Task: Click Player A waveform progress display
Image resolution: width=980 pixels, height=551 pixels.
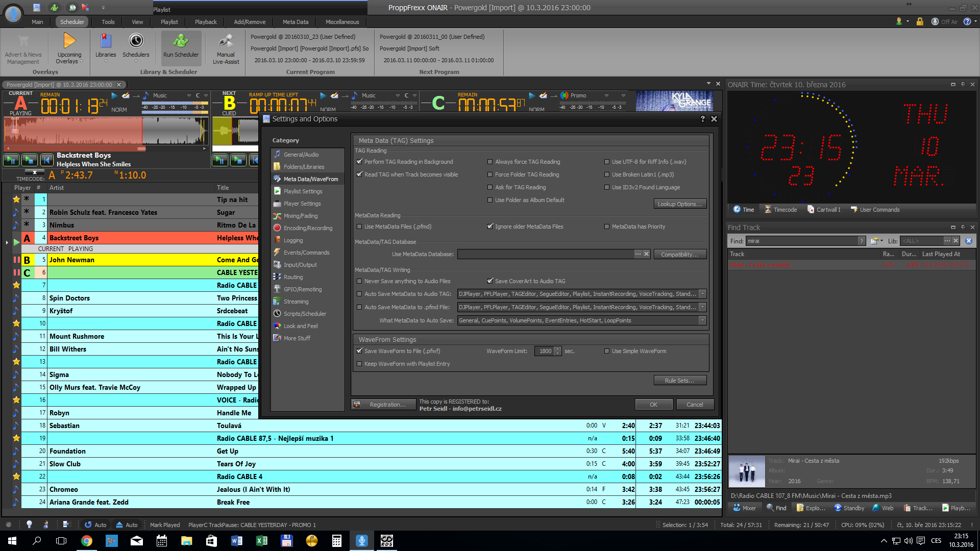Action: click(106, 131)
